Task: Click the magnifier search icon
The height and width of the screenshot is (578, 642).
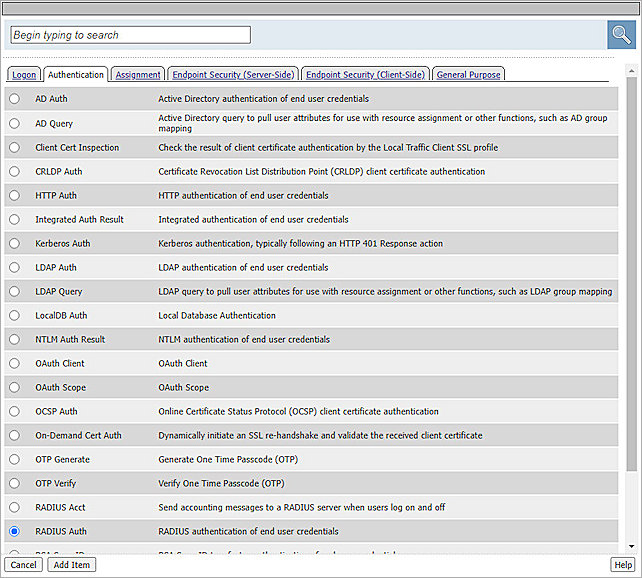Action: 621,35
